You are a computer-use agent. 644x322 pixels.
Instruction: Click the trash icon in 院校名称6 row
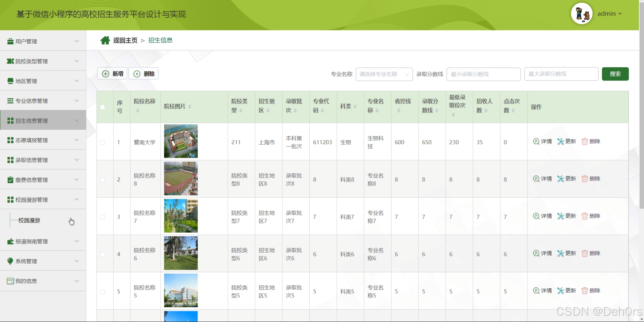click(585, 253)
